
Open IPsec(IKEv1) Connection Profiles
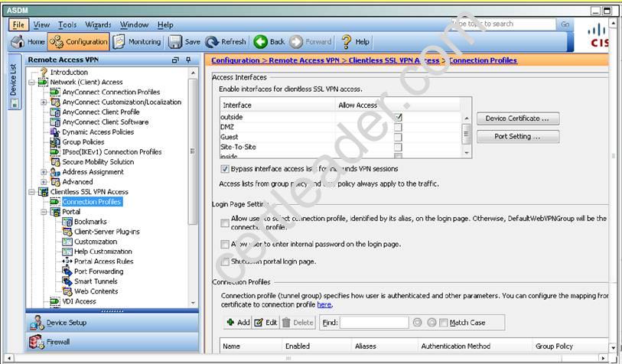[x=112, y=152]
